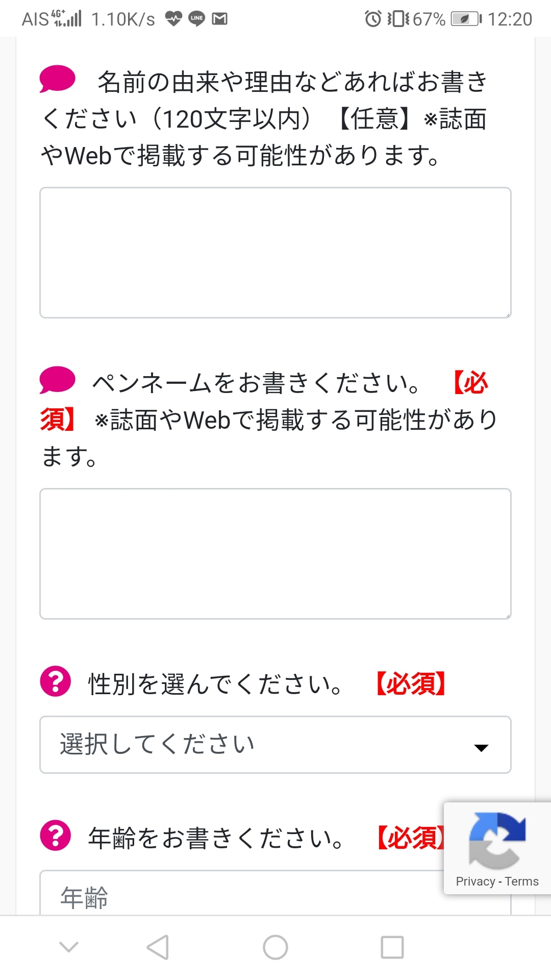Image resolution: width=551 pixels, height=980 pixels.
Task: Tap the pink speech bubble beside name origin question
Action: click(57, 79)
